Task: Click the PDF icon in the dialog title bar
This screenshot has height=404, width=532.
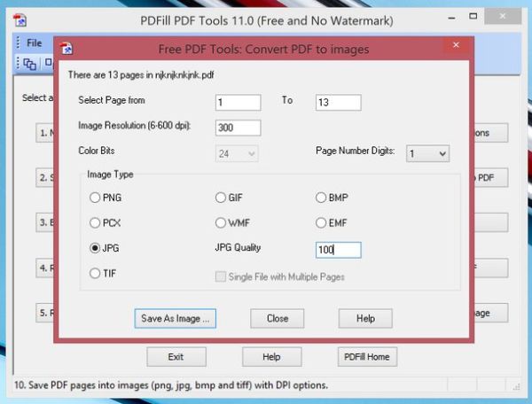Action: tap(66, 49)
